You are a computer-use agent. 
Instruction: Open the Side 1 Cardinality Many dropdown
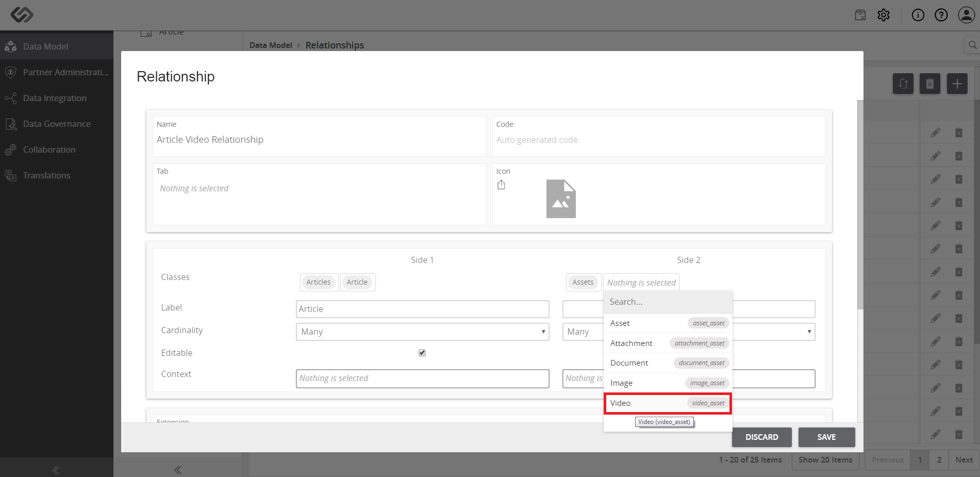[x=422, y=332]
